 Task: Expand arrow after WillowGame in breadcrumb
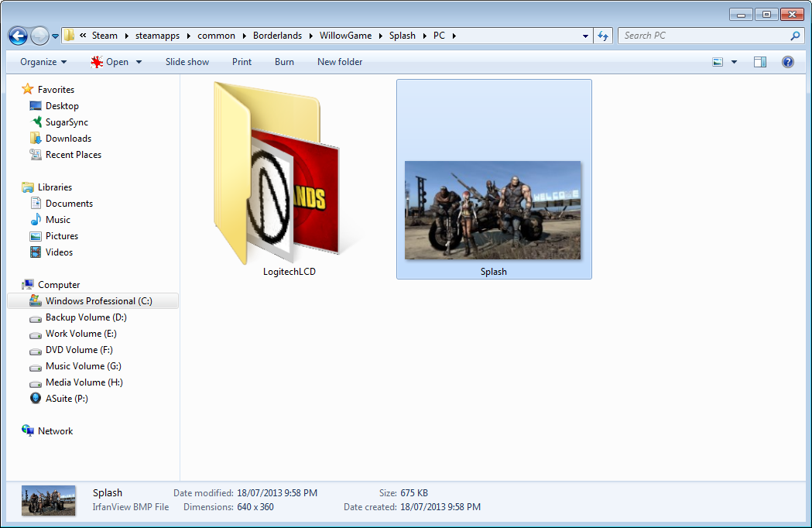tap(381, 36)
